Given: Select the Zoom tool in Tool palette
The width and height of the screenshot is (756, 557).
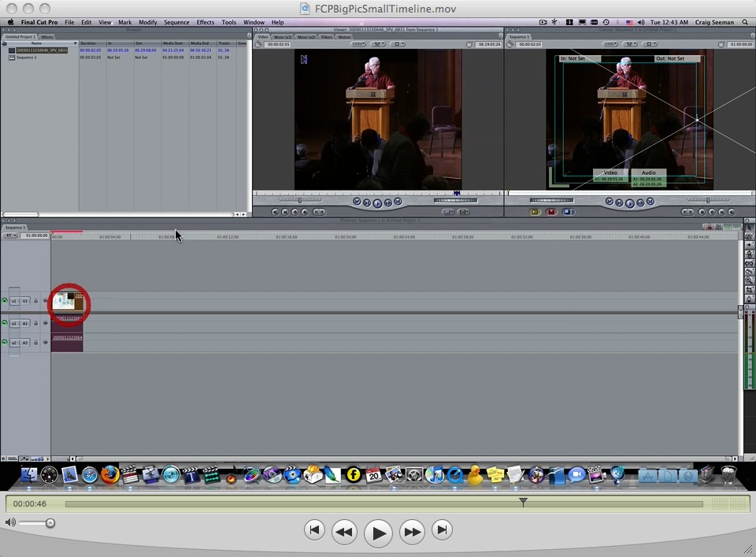Looking at the screenshot, I should (x=749, y=280).
